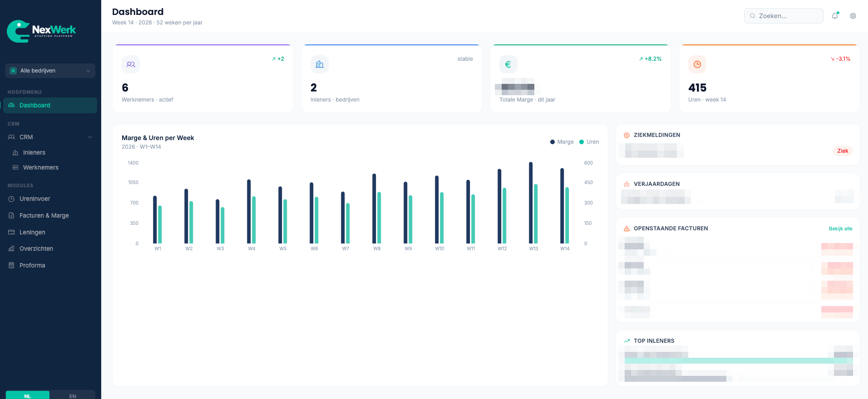The height and width of the screenshot is (399, 868).
Task: Click the Overzichten chart icon
Action: coord(12,248)
